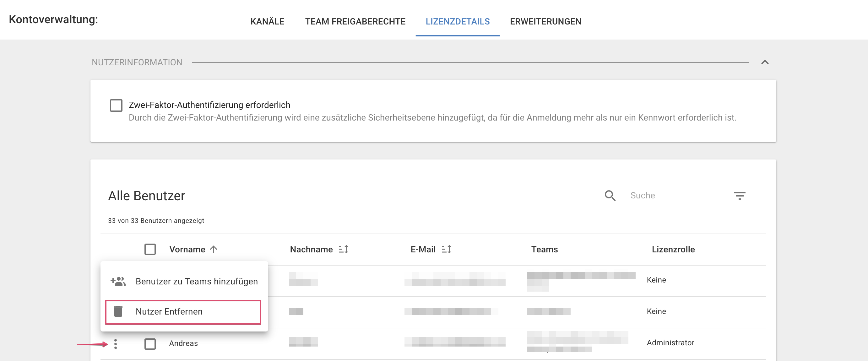Image resolution: width=868 pixels, height=361 pixels.
Task: Click the search magnifier icon
Action: (x=610, y=196)
